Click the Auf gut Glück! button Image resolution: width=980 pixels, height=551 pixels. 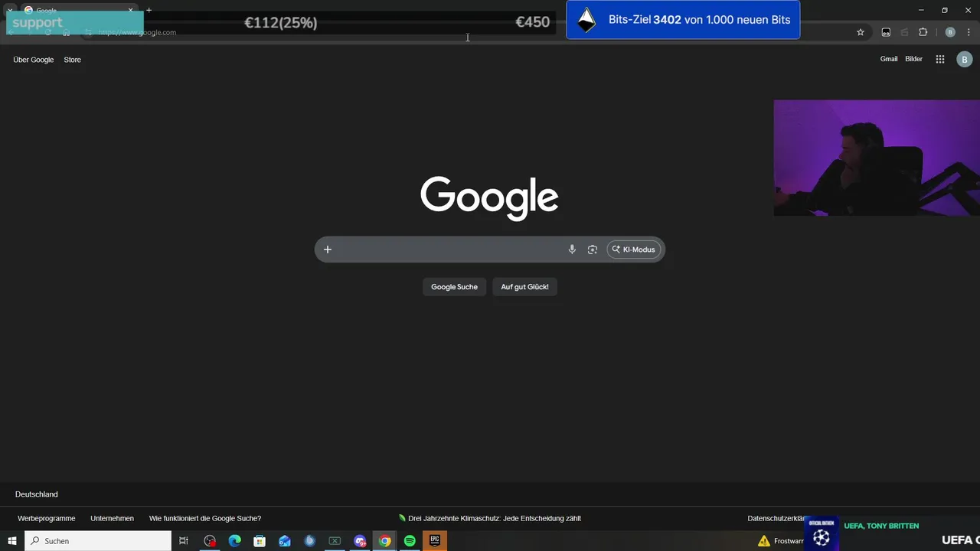(524, 287)
